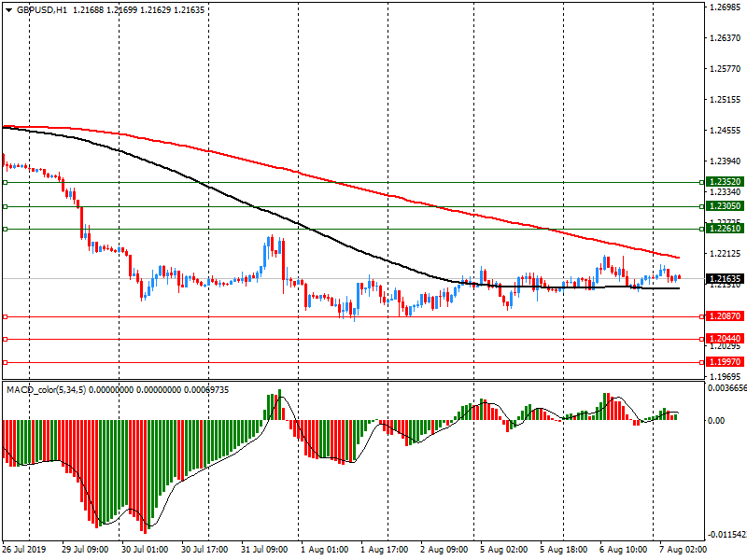Click the 1 Aug 01:00 time label

[x=324, y=550]
